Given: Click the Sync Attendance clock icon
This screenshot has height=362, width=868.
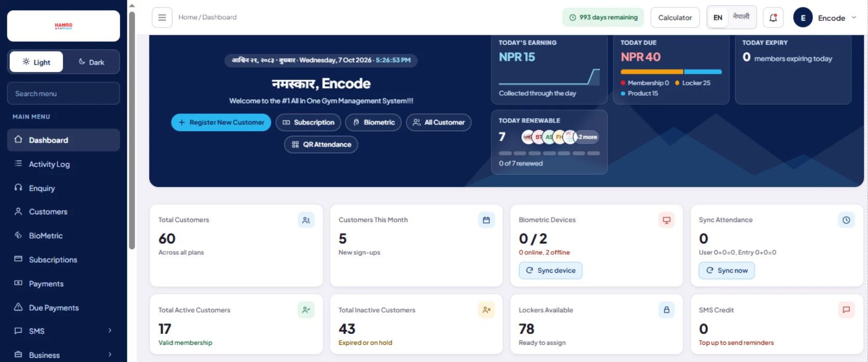Looking at the screenshot, I should point(846,220).
